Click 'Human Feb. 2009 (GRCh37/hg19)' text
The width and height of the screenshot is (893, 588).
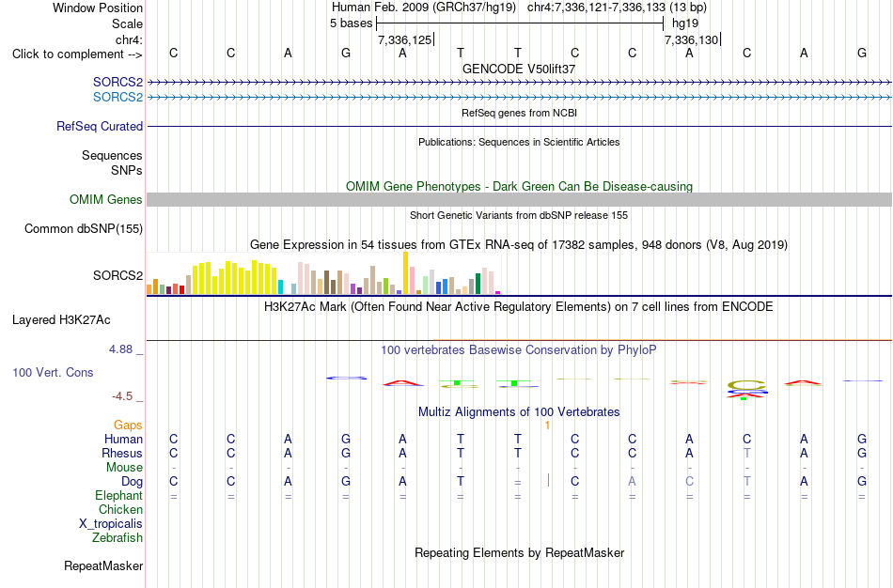[424, 8]
